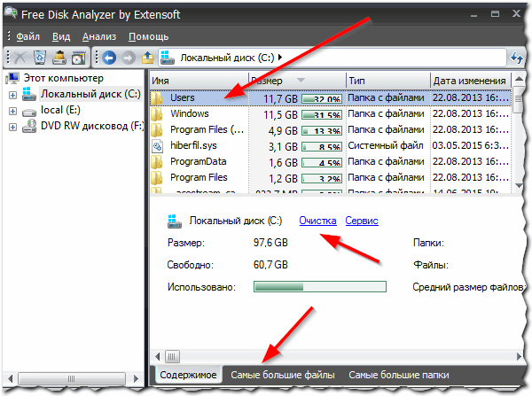Click the 4,9 GB size cell
Viewport: 532px width, 396px height.
(x=283, y=130)
